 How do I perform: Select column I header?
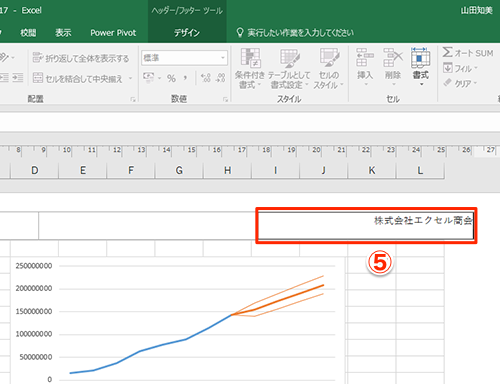(275, 170)
